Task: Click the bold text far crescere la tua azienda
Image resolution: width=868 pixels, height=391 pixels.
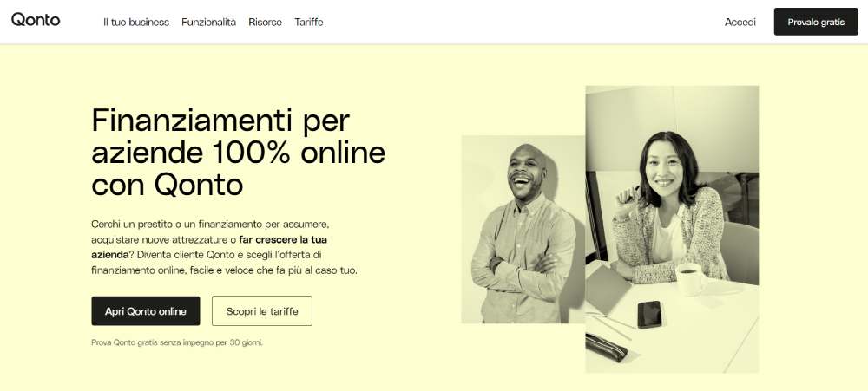Action: [209, 247]
